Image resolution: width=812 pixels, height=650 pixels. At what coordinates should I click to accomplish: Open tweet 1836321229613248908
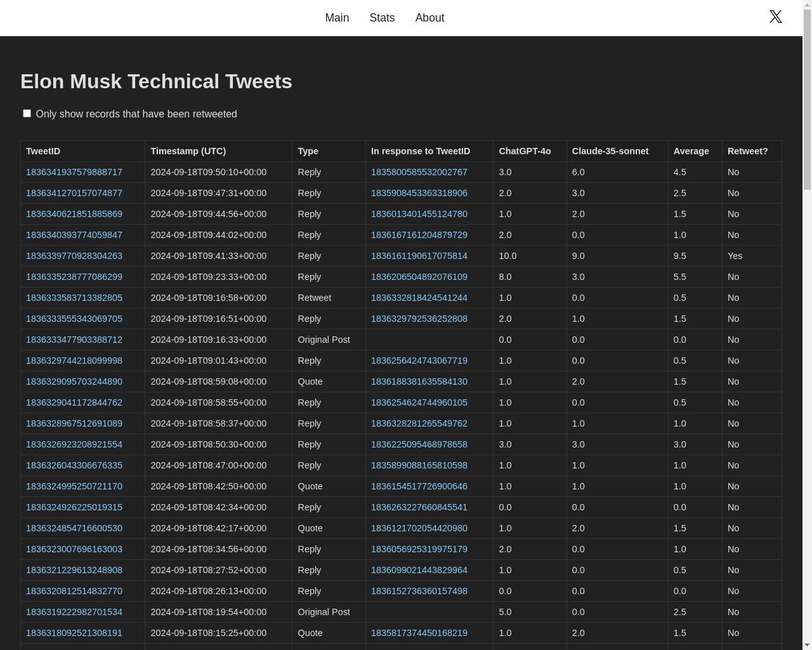click(74, 570)
